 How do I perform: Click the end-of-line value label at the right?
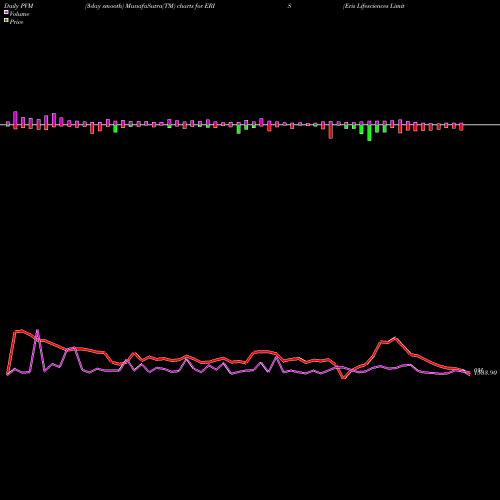tap(485, 372)
